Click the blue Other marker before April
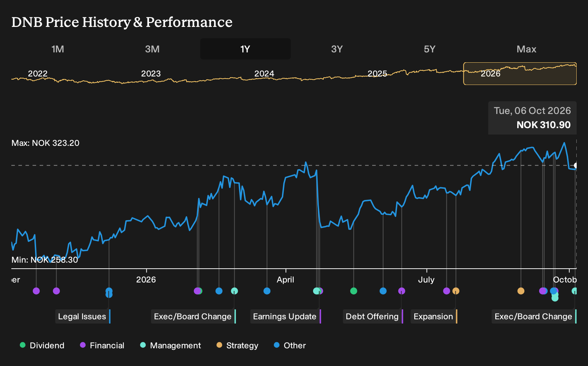This screenshot has width=588, height=366. [x=267, y=291]
